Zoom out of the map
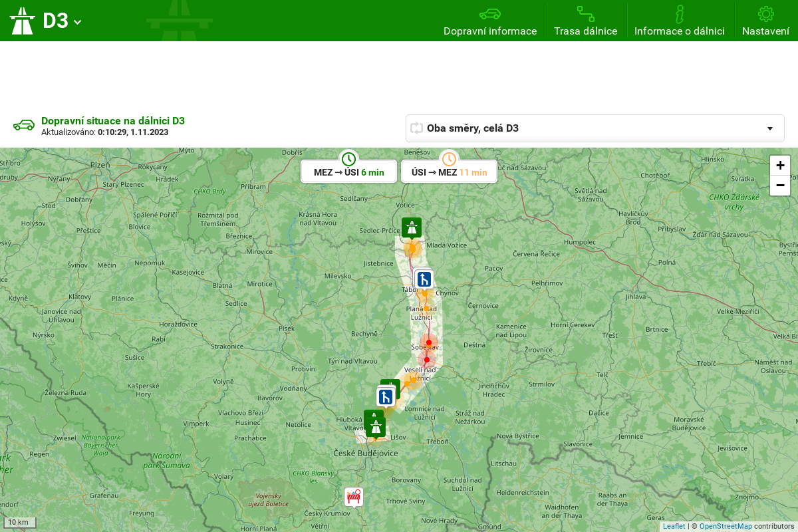 [780, 186]
